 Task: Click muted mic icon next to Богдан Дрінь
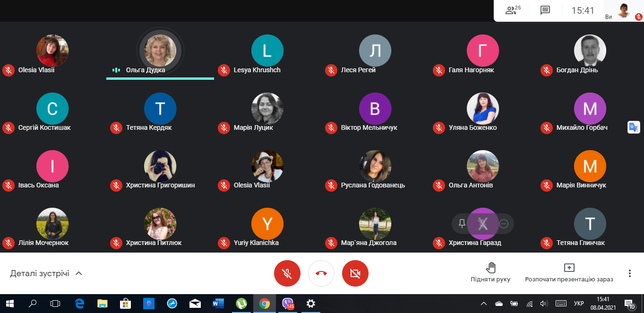547,70
